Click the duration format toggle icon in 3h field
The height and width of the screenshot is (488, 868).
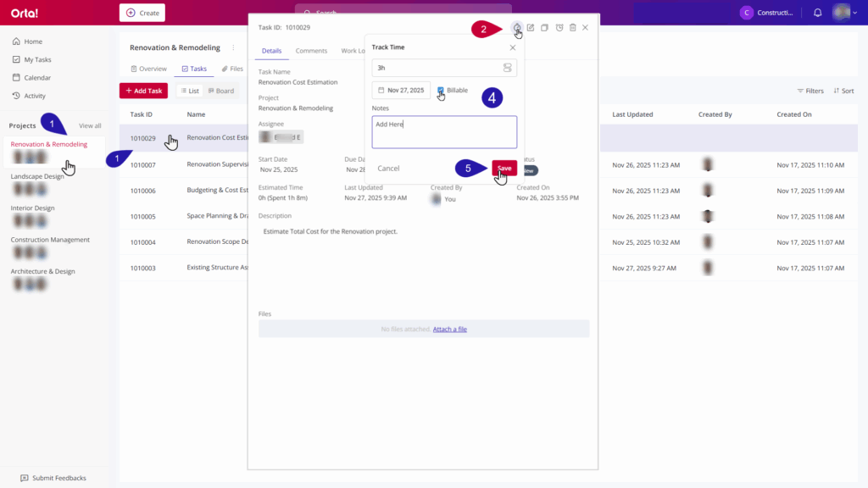[x=507, y=68]
